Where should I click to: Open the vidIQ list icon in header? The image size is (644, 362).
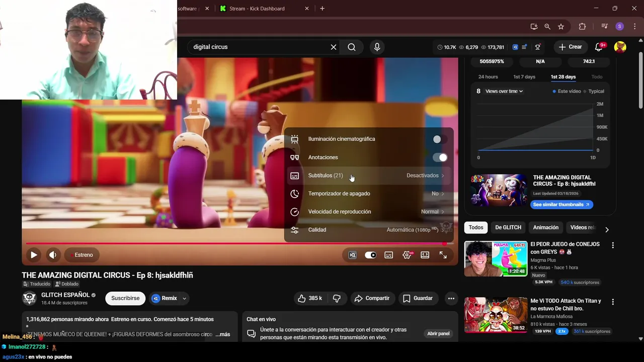pos(524,47)
